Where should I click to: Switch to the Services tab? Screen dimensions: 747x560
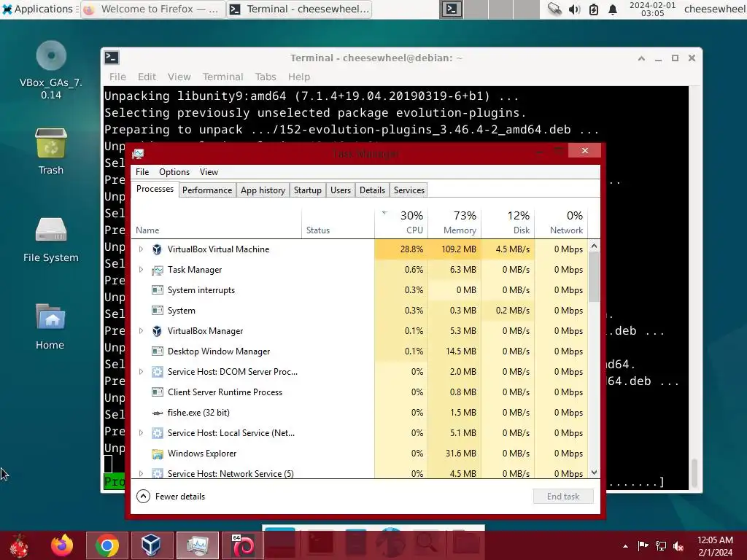409,190
